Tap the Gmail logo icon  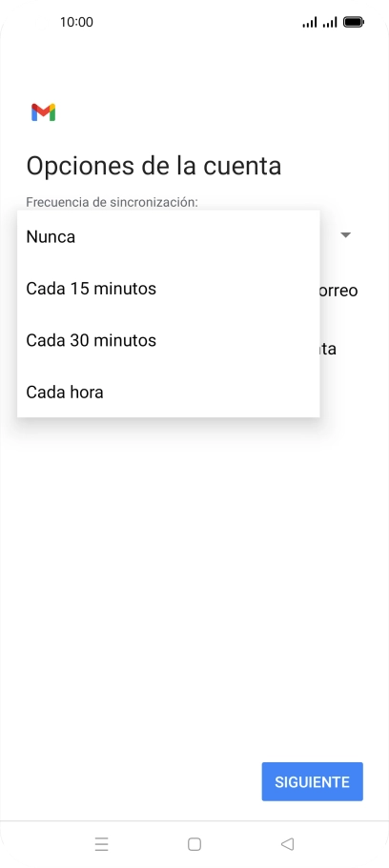coord(43,112)
